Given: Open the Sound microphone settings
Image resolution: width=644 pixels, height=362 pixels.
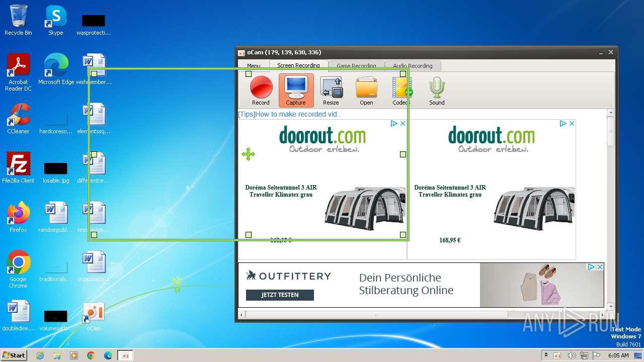Looking at the screenshot, I should 437,91.
